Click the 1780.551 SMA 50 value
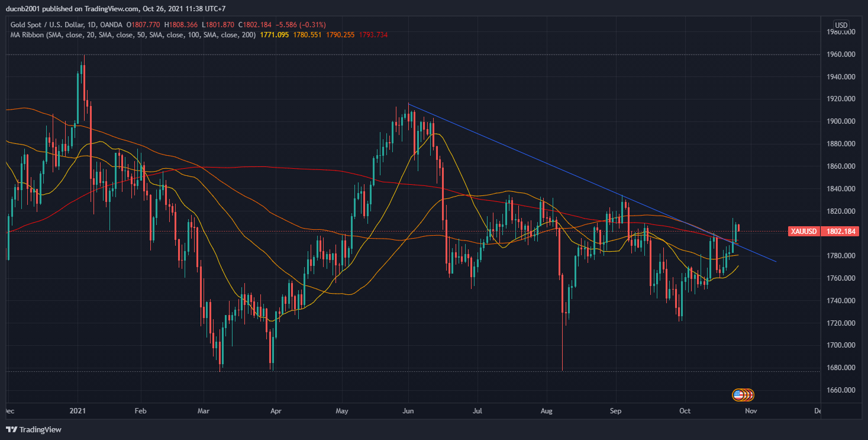 point(308,35)
